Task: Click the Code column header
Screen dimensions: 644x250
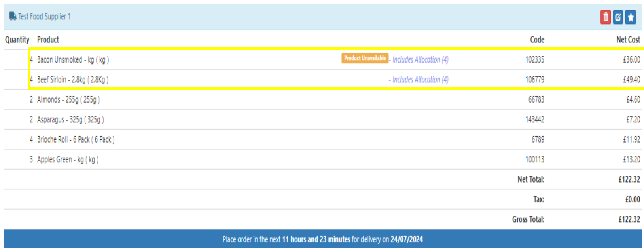Action: click(x=537, y=40)
